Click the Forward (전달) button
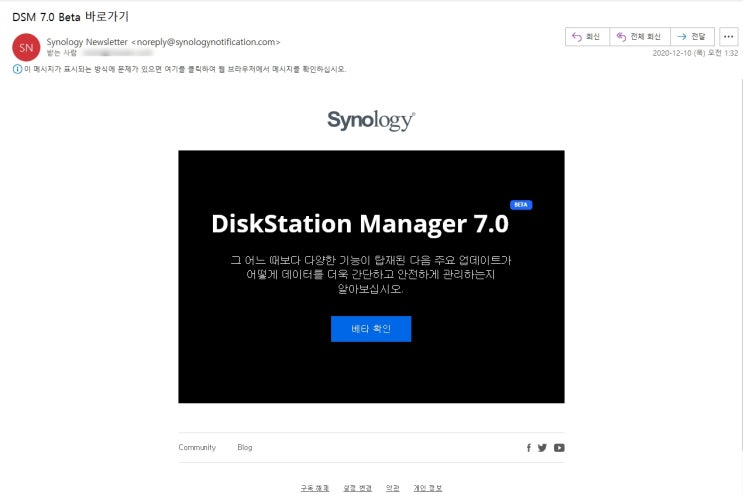This screenshot has width=743, height=494. tap(692, 36)
